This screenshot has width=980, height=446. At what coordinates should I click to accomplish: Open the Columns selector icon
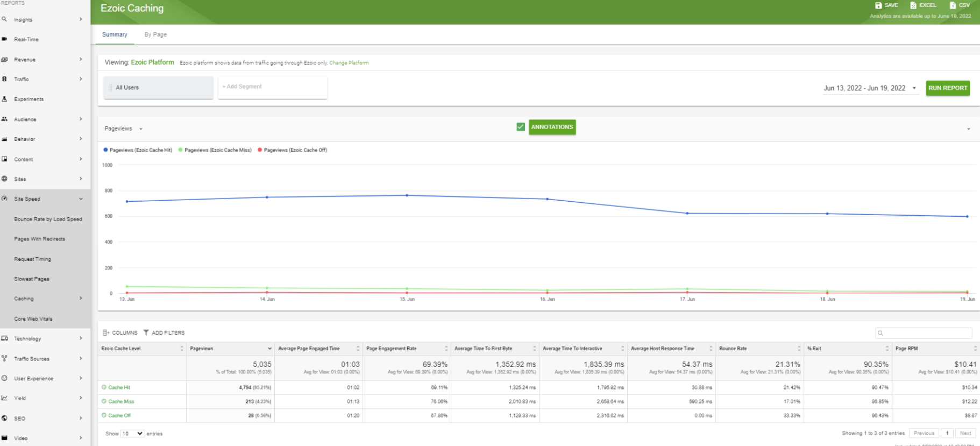pos(106,332)
